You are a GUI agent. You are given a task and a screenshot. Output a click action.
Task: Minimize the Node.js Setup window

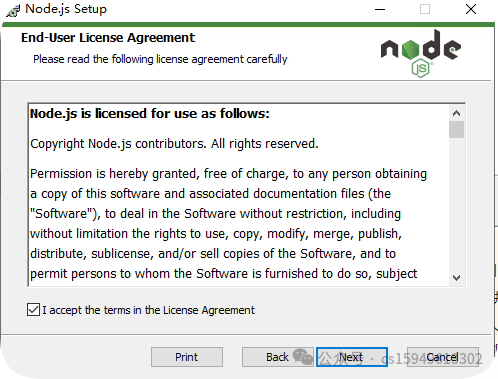coord(380,9)
